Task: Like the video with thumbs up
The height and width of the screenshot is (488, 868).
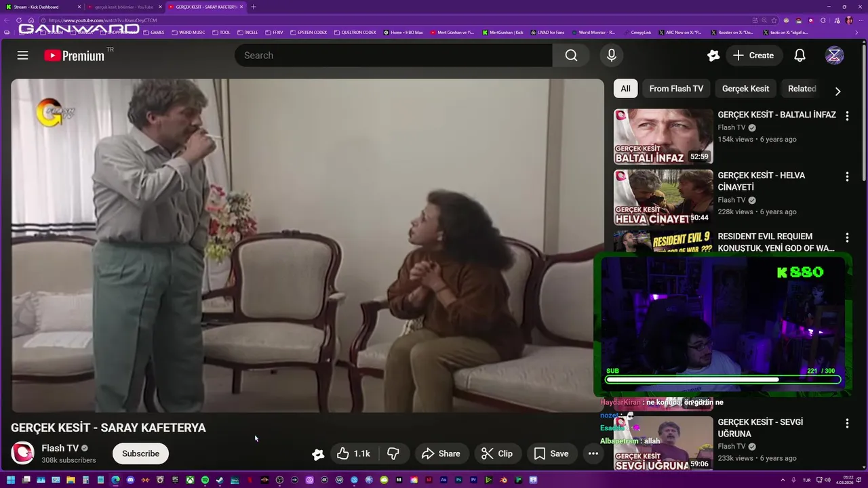Action: 353,453
